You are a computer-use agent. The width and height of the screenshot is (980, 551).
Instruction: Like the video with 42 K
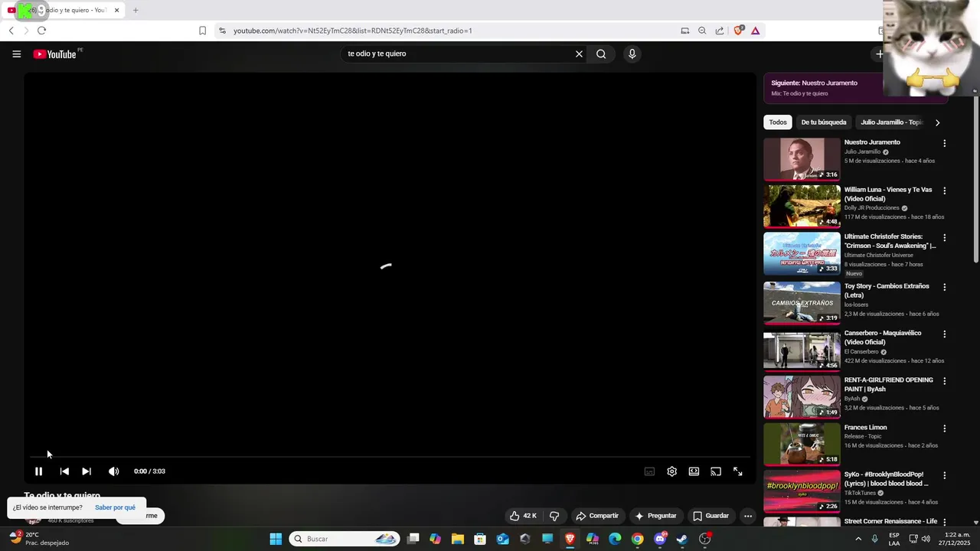tap(524, 516)
